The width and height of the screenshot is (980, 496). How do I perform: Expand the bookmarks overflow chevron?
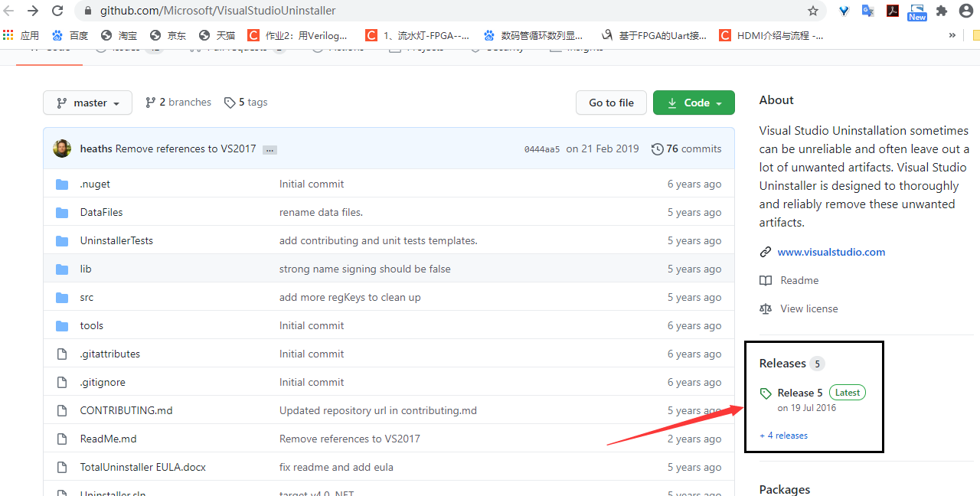click(x=952, y=35)
